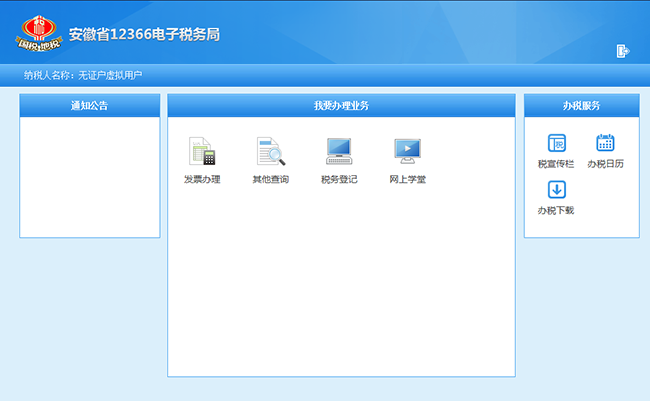Click the 网上学堂 text label

click(407, 180)
